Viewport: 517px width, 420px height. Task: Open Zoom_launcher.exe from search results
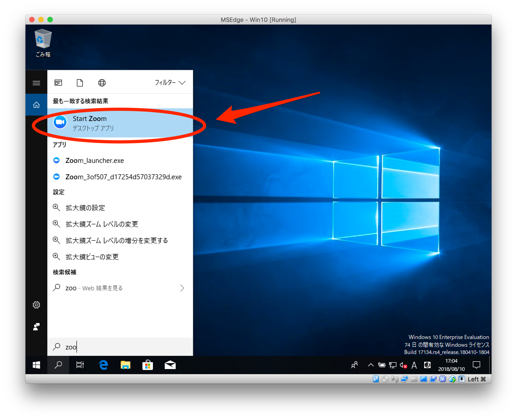click(x=95, y=160)
